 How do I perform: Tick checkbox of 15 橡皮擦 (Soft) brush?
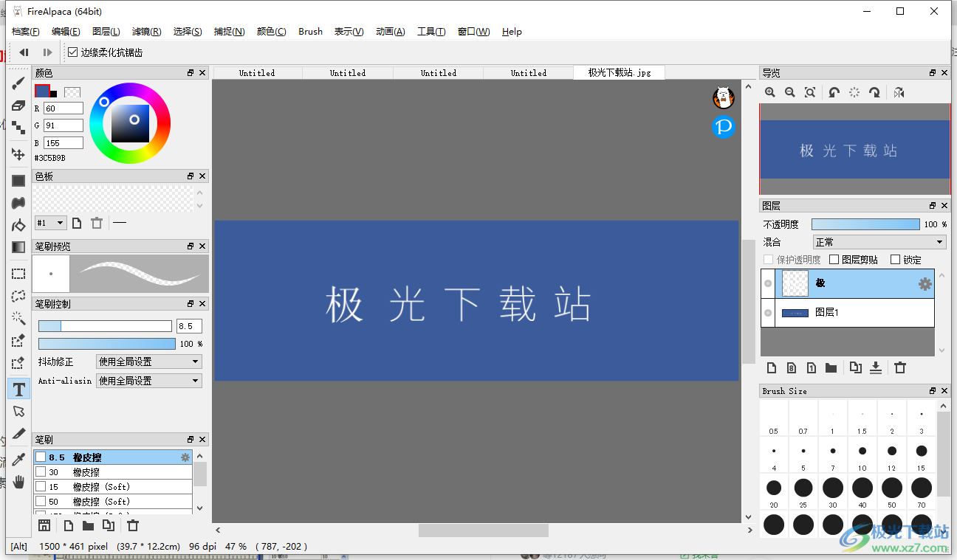(41, 487)
